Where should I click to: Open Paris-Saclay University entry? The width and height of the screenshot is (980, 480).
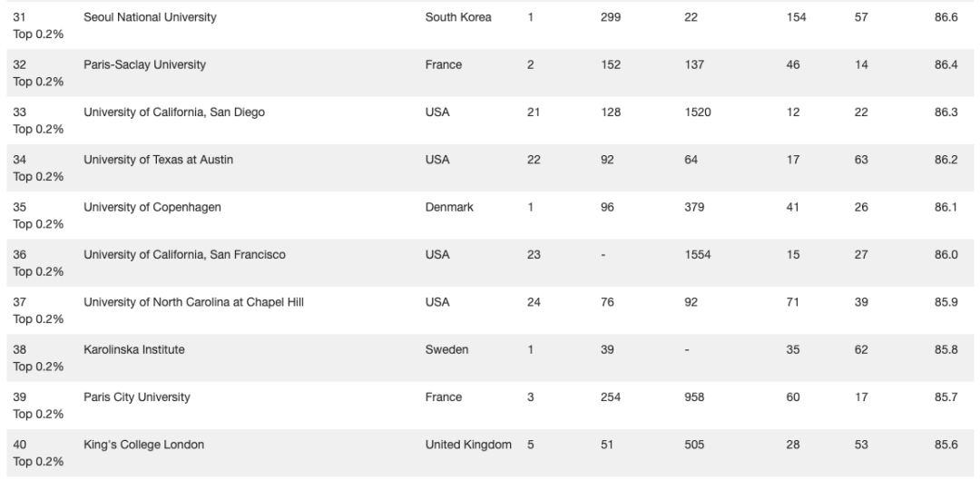click(x=144, y=65)
